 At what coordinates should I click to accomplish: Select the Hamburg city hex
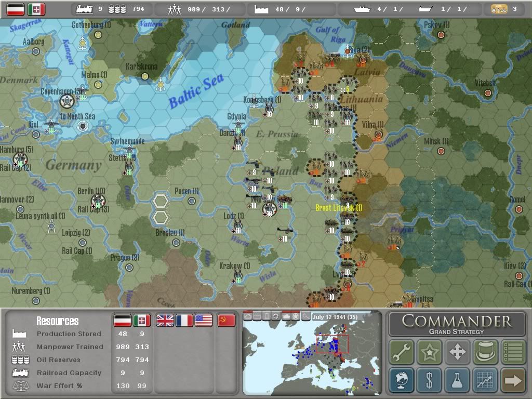20,159
